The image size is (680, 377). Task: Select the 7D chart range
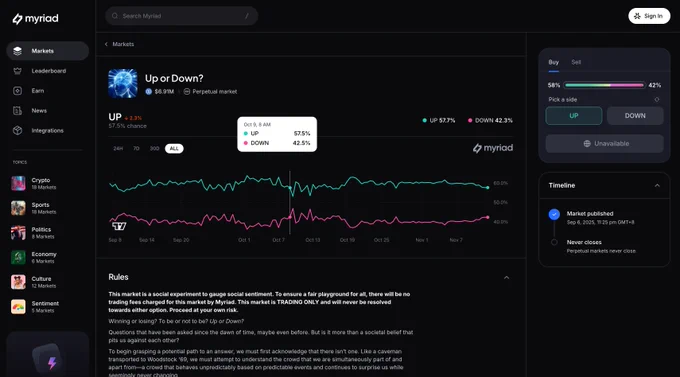136,148
